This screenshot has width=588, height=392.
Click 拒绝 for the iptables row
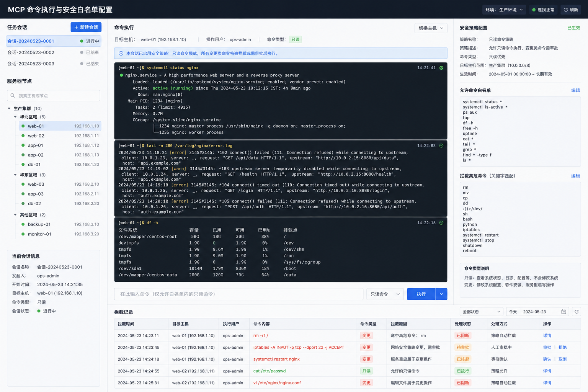tap(562, 348)
